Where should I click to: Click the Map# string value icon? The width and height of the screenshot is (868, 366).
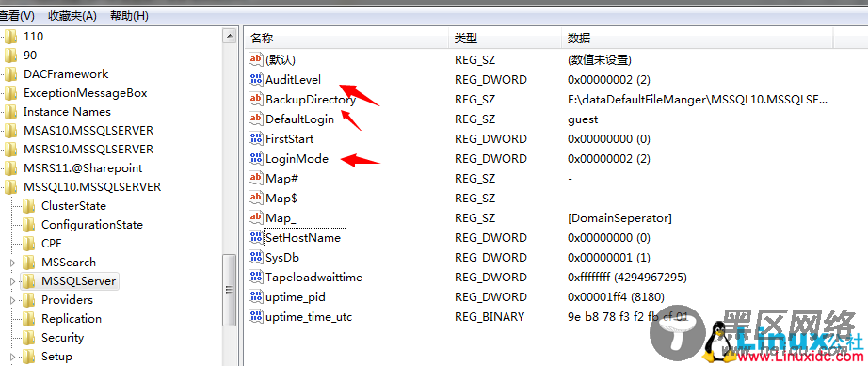[x=256, y=179]
